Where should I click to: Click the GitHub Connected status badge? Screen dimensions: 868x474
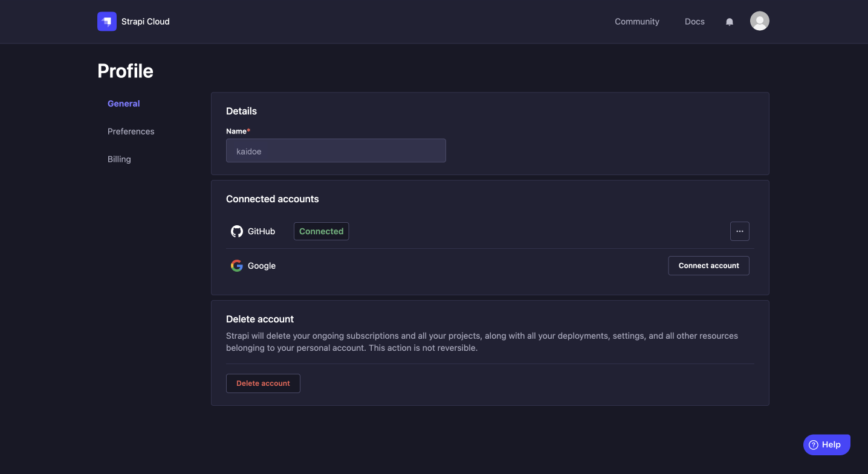click(x=321, y=231)
